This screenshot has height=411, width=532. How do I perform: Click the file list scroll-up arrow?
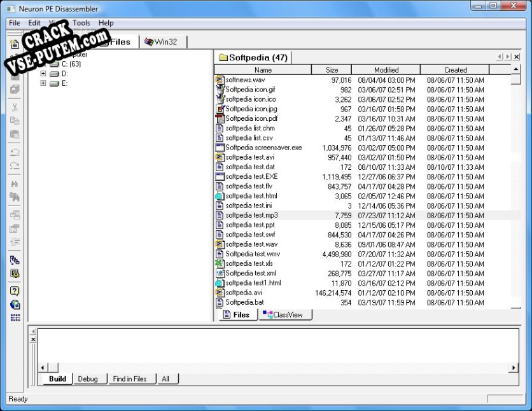[515, 69]
